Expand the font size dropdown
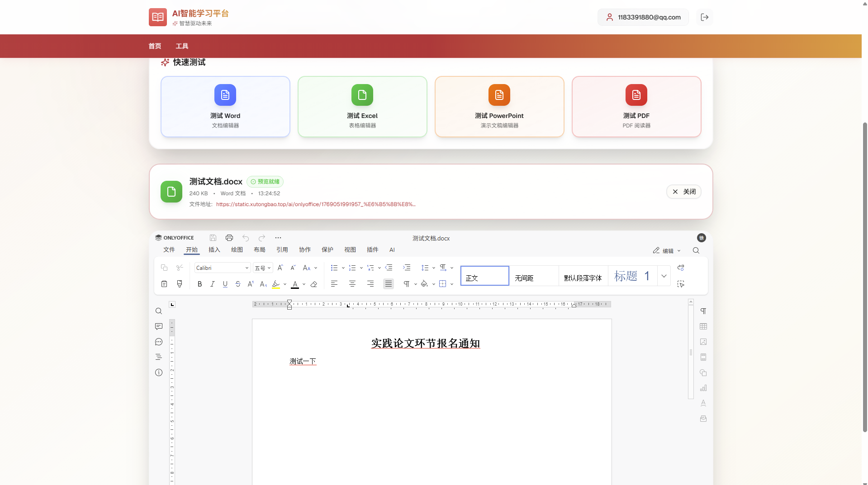The width and height of the screenshot is (868, 485). click(269, 268)
